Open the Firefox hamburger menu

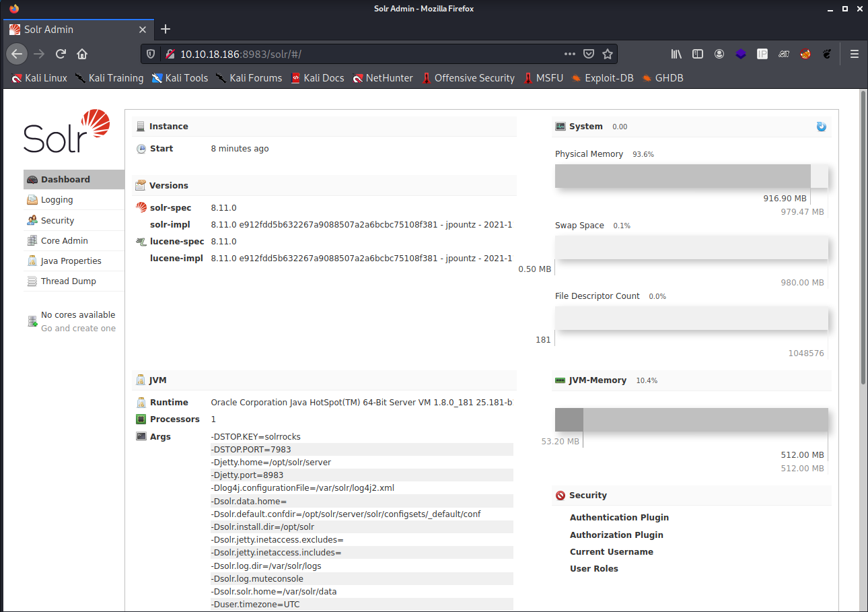click(x=855, y=54)
